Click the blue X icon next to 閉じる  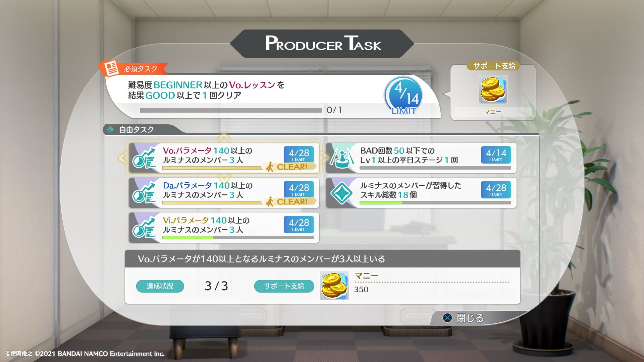(447, 318)
